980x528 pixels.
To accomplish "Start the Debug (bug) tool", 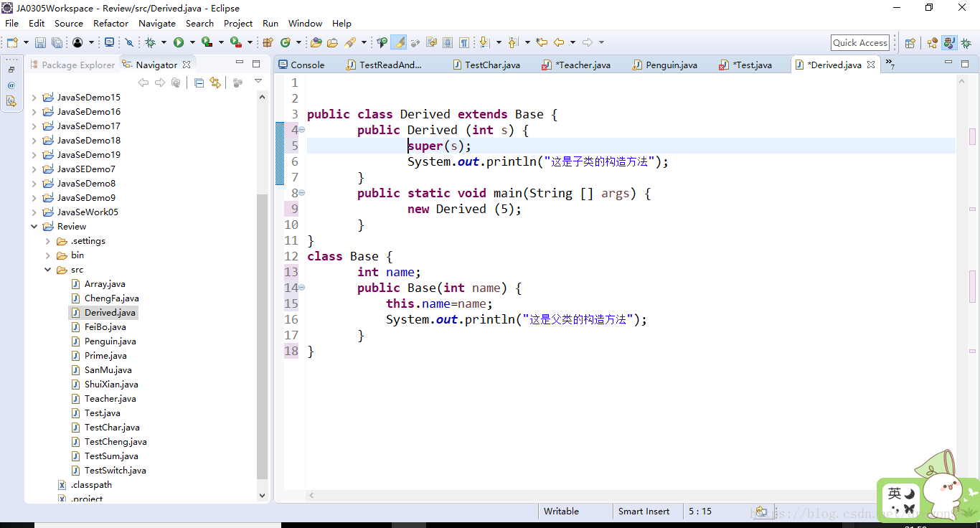I will coord(151,43).
